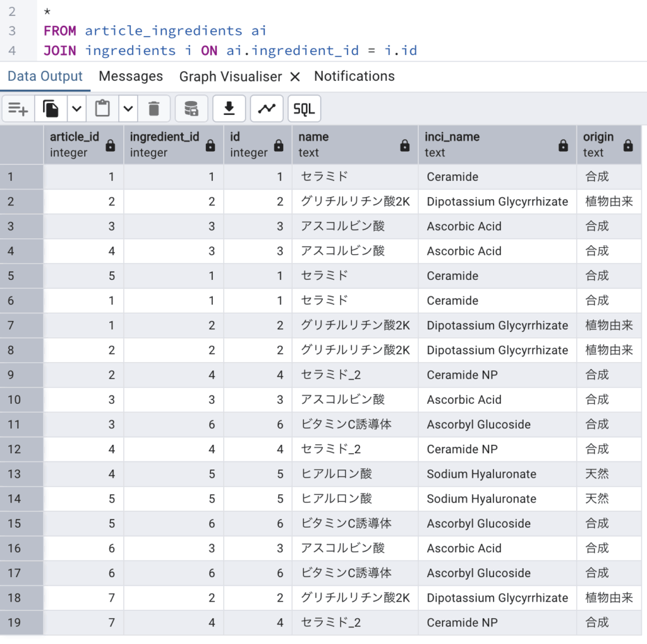The image size is (647, 644).
Task: Click 'Ascorbic Acid' cell in row 3
Action: click(497, 226)
